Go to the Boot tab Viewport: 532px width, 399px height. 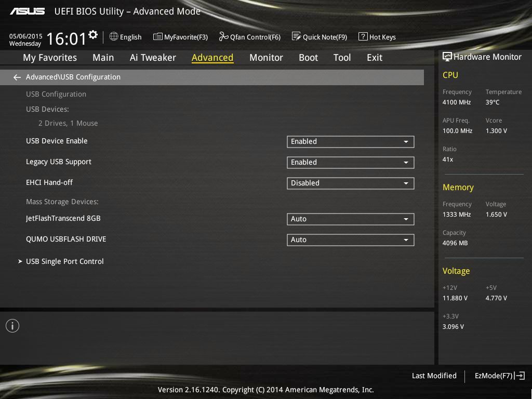(308, 58)
